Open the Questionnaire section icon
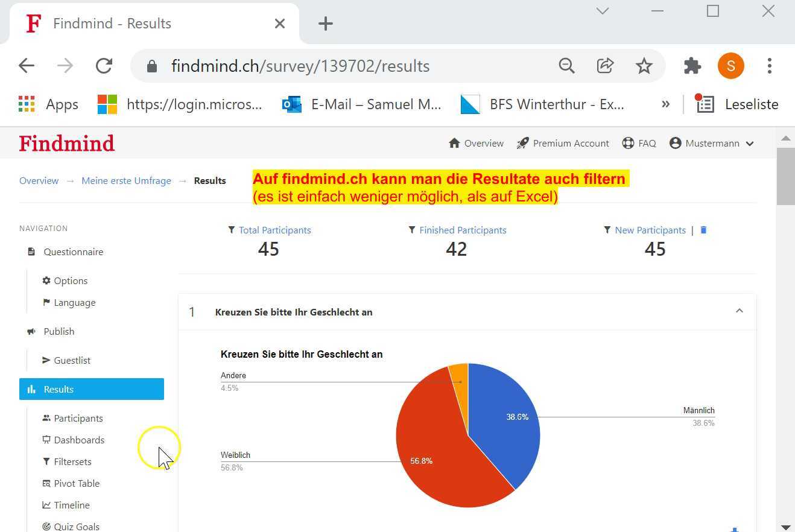Image resolution: width=795 pixels, height=532 pixels. click(31, 252)
